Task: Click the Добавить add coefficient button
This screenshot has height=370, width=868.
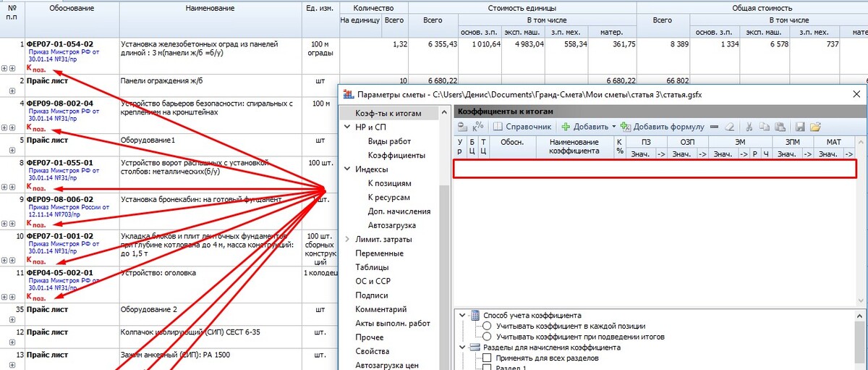Action: coord(586,127)
